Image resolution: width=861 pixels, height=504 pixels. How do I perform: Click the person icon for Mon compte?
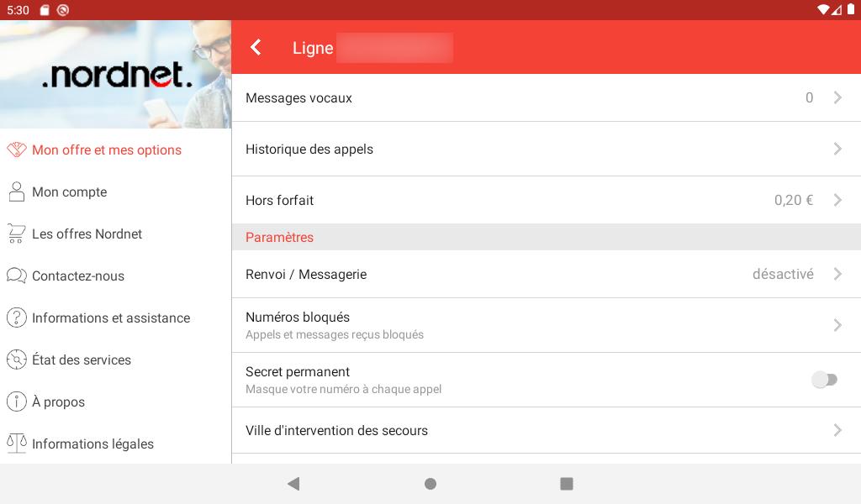pyautogui.click(x=17, y=192)
